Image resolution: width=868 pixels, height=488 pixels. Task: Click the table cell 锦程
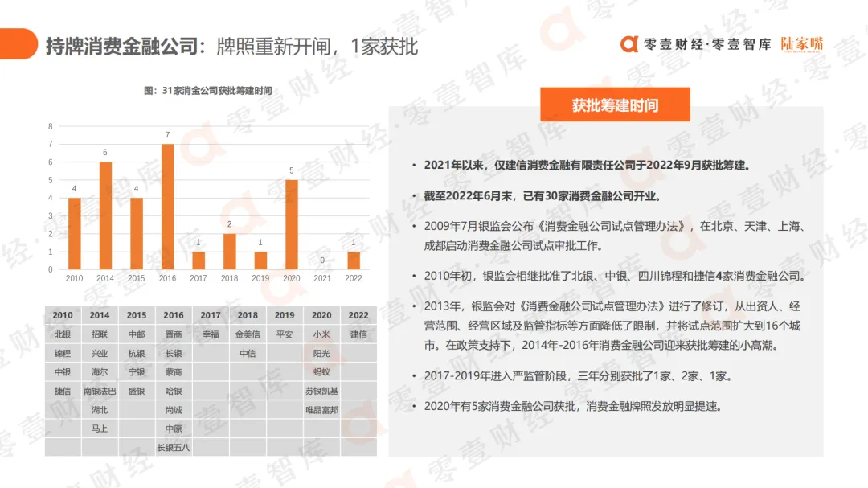point(63,354)
